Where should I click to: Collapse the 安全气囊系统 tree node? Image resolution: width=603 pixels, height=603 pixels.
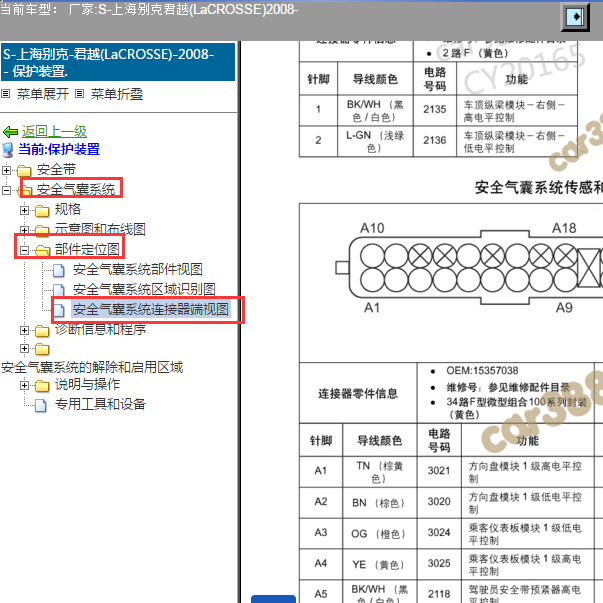click(6, 190)
